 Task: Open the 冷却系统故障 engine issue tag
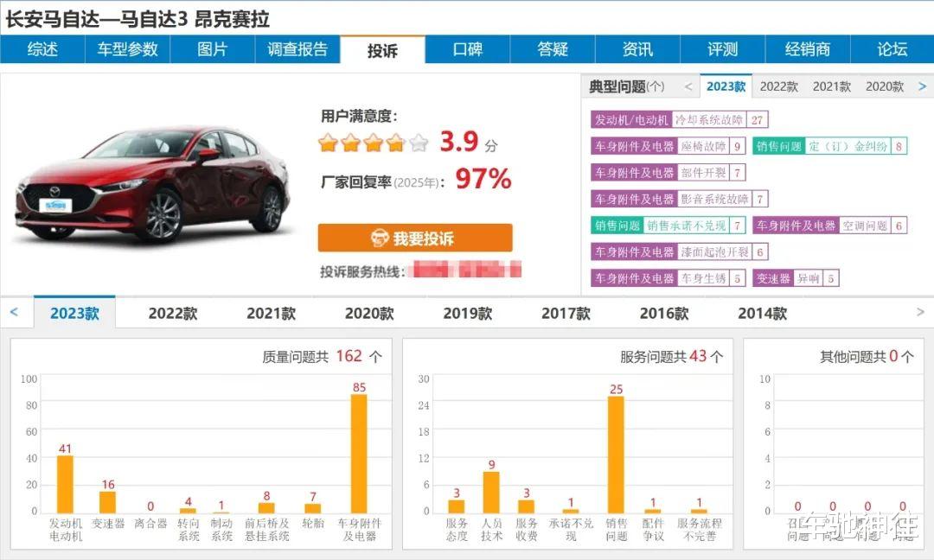679,119
